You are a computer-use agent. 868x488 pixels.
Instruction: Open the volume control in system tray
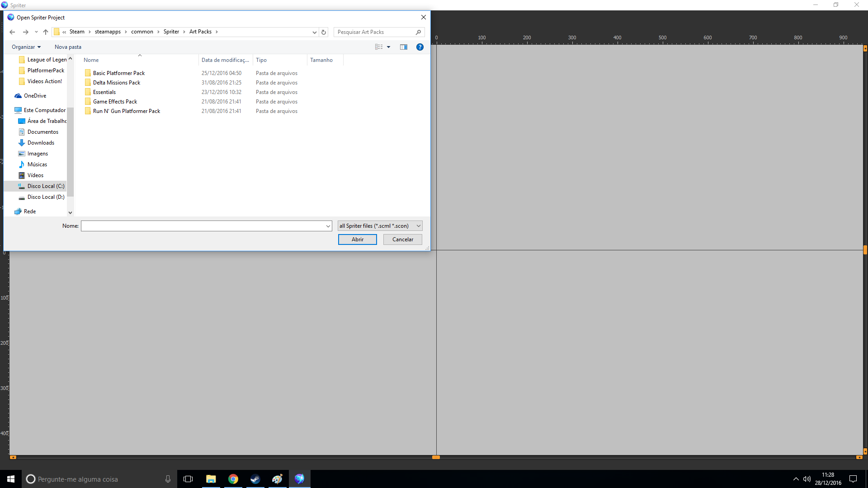pyautogui.click(x=807, y=479)
